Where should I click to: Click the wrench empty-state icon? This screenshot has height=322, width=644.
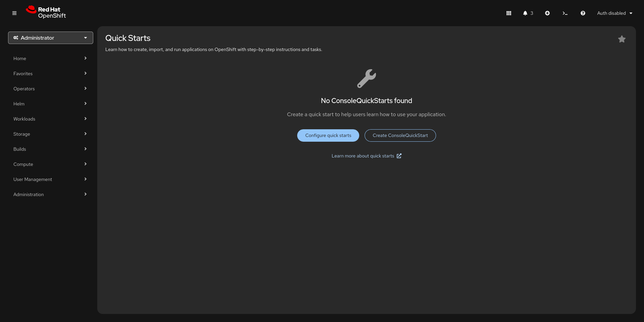tap(367, 79)
